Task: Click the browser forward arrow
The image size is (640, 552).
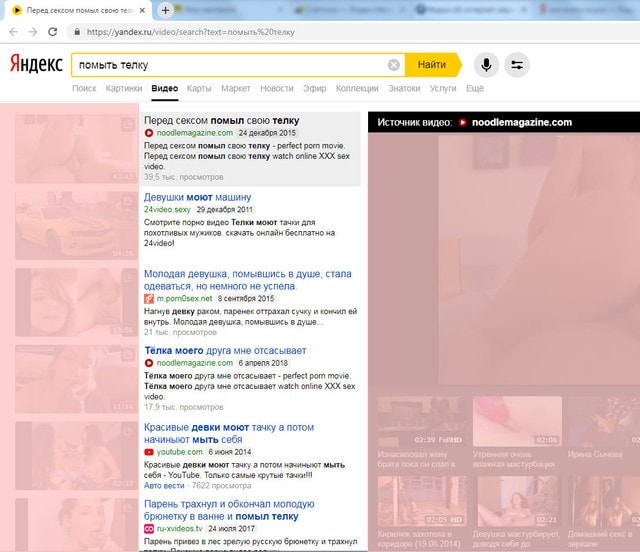Action: click(x=33, y=32)
